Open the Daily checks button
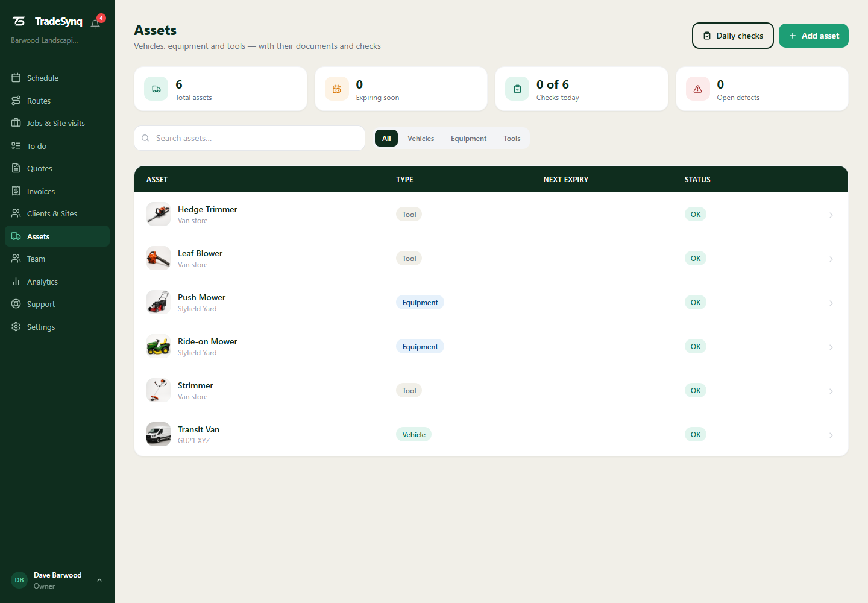 733,36
